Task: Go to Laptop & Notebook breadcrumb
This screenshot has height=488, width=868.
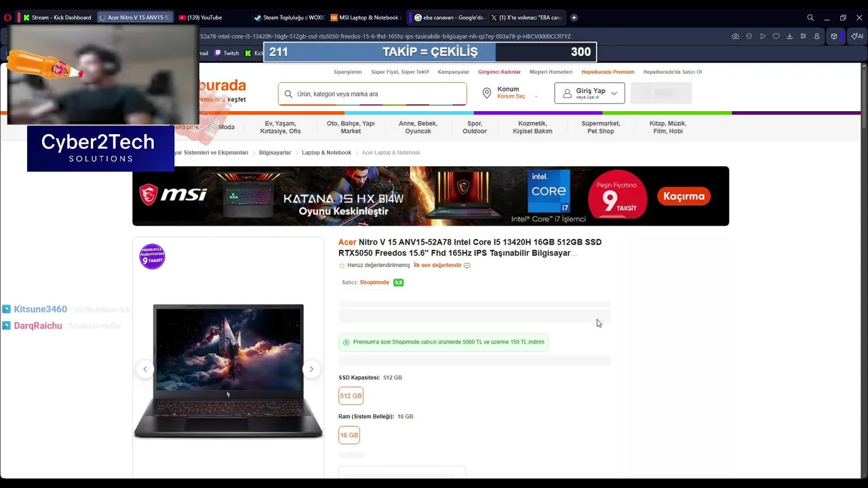Action: 326,152
